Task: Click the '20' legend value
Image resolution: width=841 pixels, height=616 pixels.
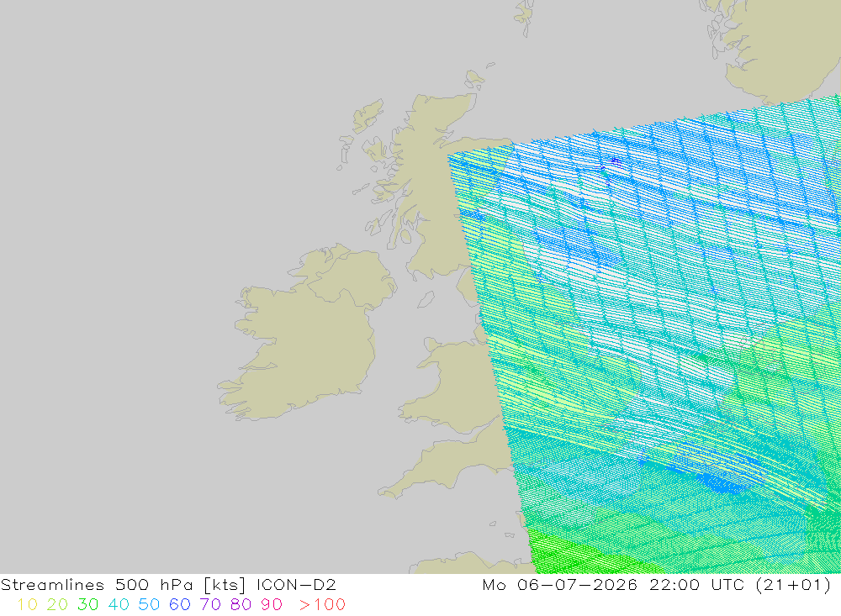Action: 57,605
